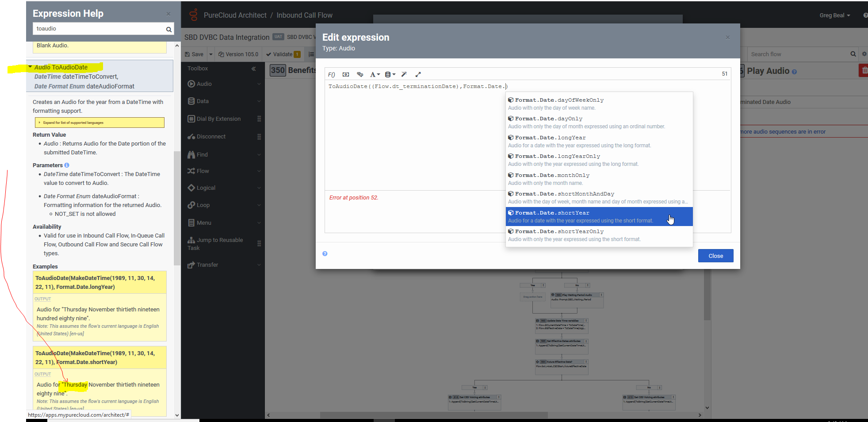This screenshot has height=422, width=868.
Task: Click the Validate button
Action: point(282,54)
